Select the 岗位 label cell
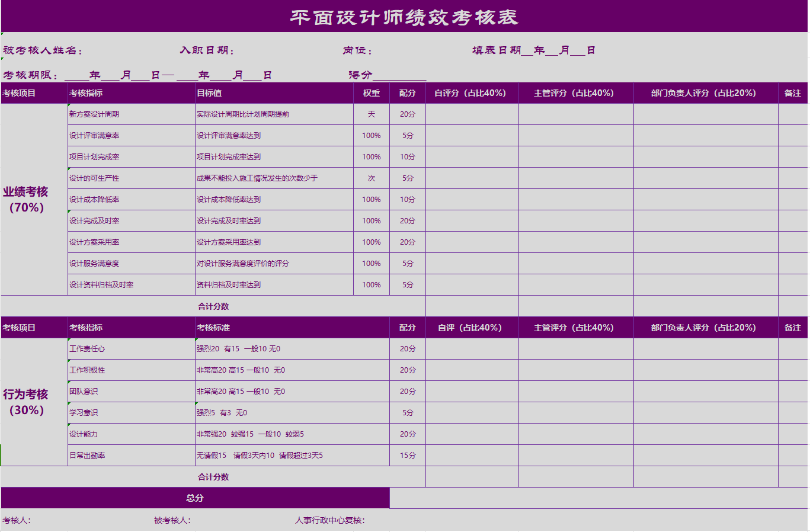810x532 pixels. click(357, 51)
